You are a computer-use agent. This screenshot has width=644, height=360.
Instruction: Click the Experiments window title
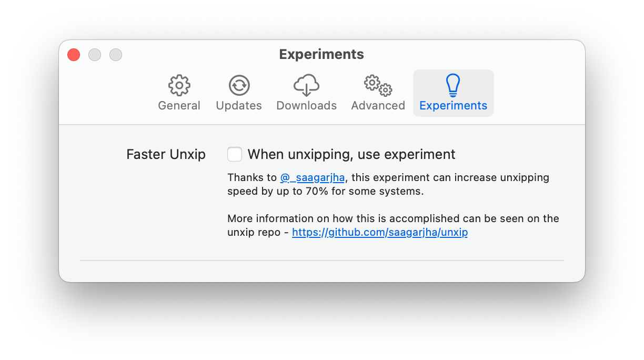(x=321, y=54)
